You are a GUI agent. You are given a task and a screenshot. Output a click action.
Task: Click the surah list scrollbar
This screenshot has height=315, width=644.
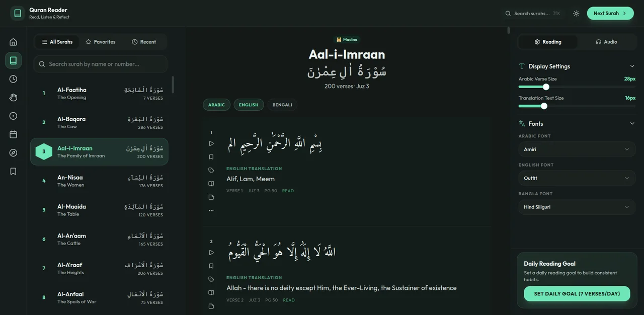tap(173, 85)
